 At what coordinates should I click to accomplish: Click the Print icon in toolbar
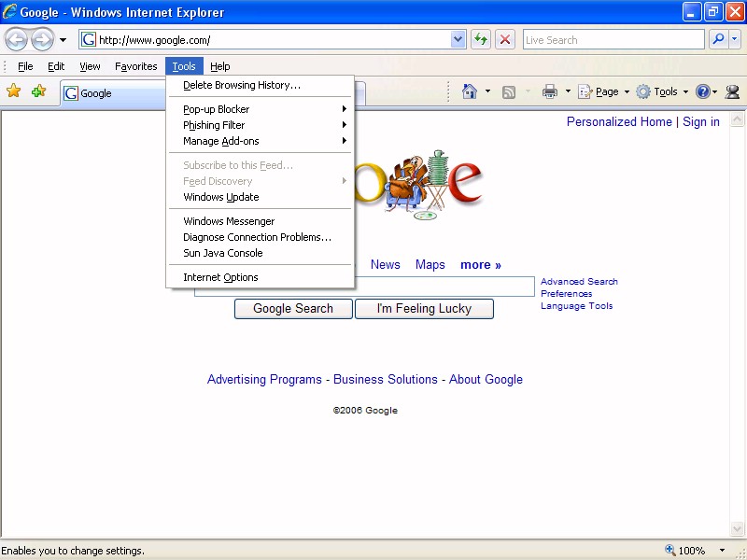point(550,91)
